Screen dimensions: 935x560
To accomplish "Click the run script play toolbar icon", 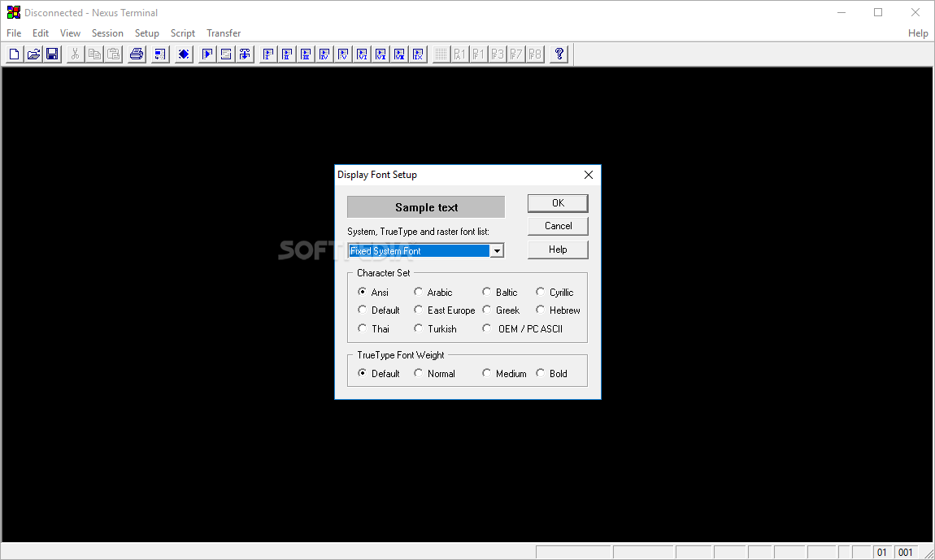I will [x=207, y=54].
